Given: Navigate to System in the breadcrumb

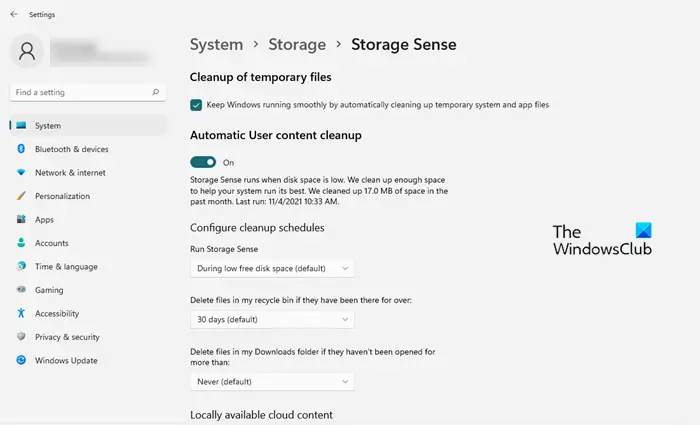Looking at the screenshot, I should 216,44.
